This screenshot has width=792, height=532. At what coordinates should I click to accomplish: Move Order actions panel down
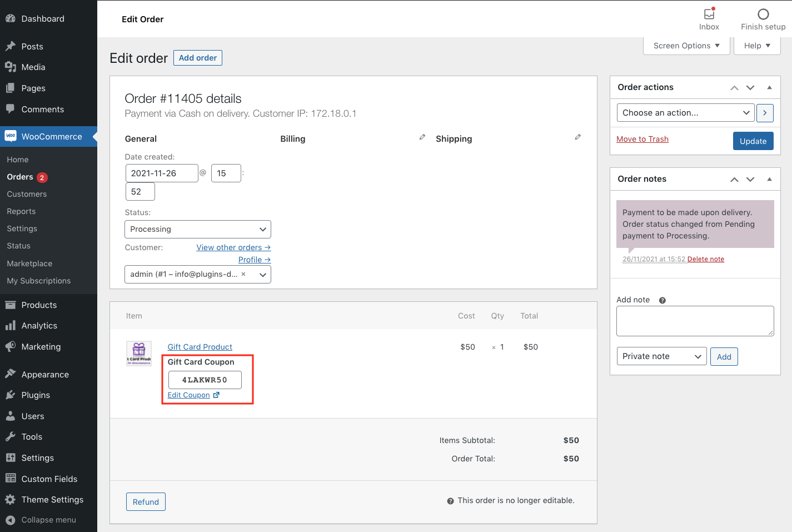point(750,88)
